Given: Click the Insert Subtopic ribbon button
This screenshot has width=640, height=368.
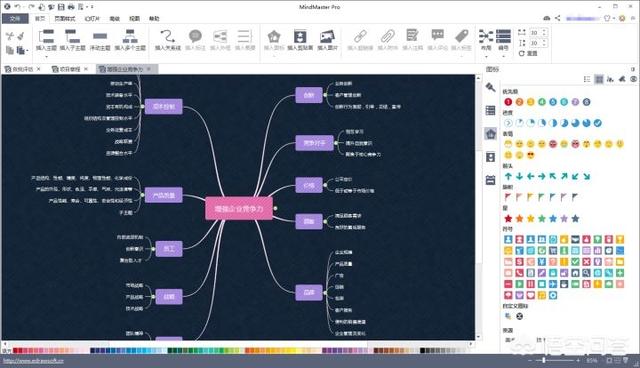Looking at the screenshot, I should 73,40.
